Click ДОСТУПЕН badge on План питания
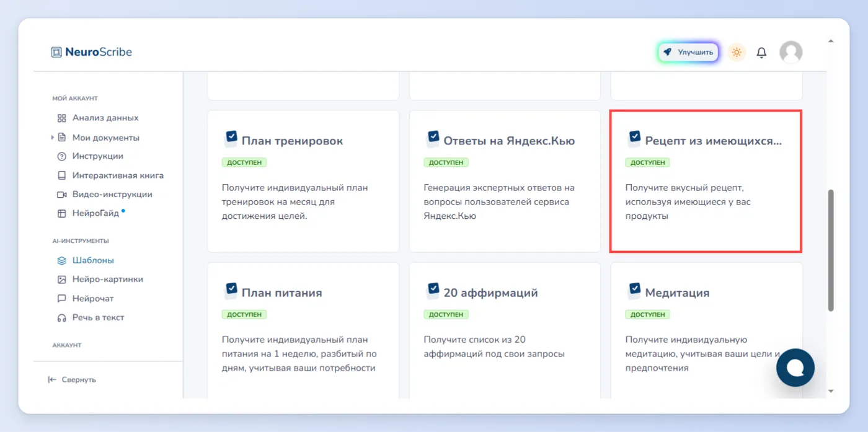The height and width of the screenshot is (432, 868). [x=244, y=314]
